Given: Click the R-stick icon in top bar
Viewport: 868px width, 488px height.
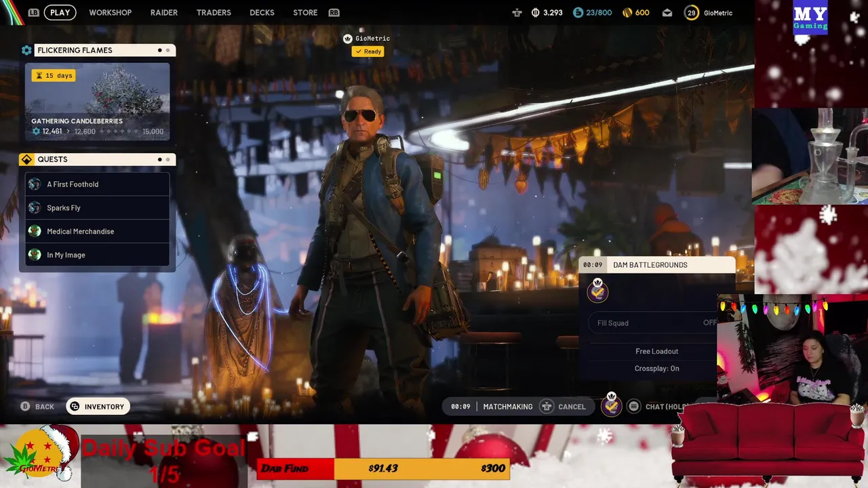Looking at the screenshot, I should pos(517,12).
